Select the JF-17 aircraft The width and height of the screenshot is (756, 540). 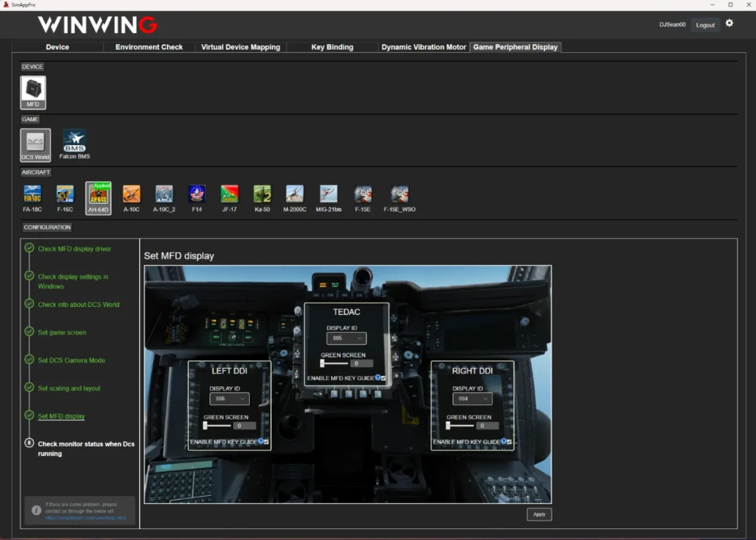(x=229, y=198)
